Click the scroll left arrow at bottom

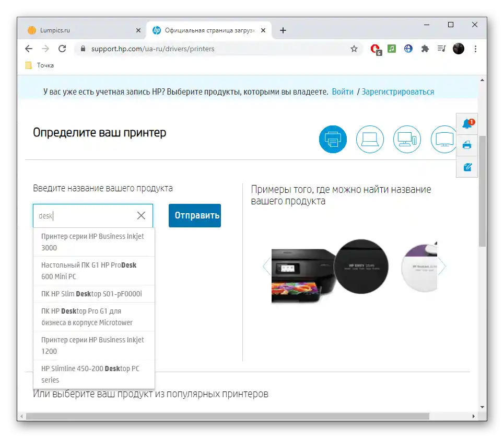pos(21,416)
